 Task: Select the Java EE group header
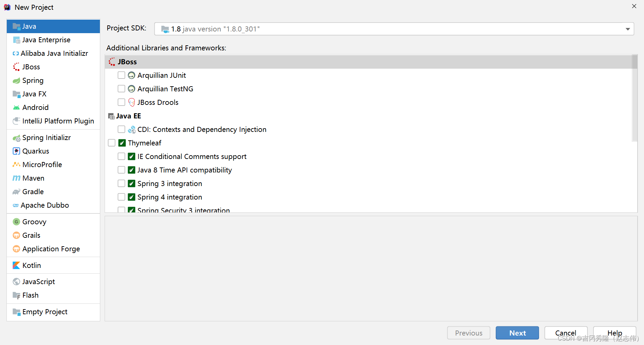[x=368, y=116]
